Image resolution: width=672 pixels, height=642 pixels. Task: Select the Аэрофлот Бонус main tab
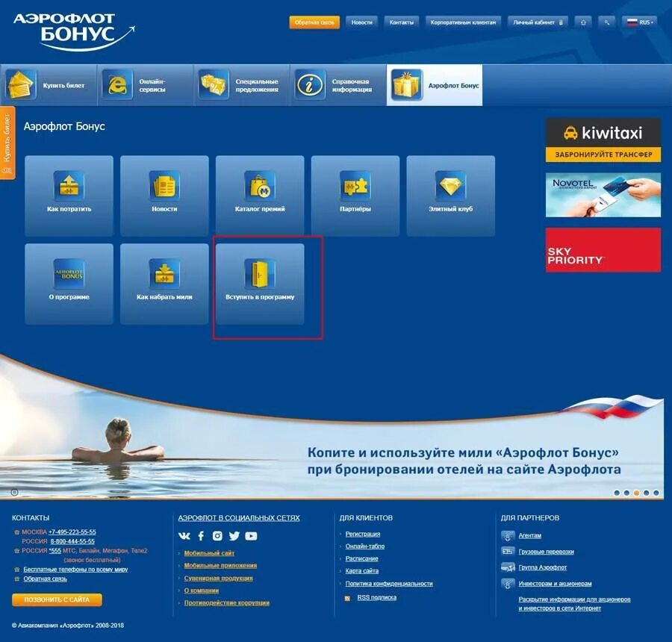(435, 85)
